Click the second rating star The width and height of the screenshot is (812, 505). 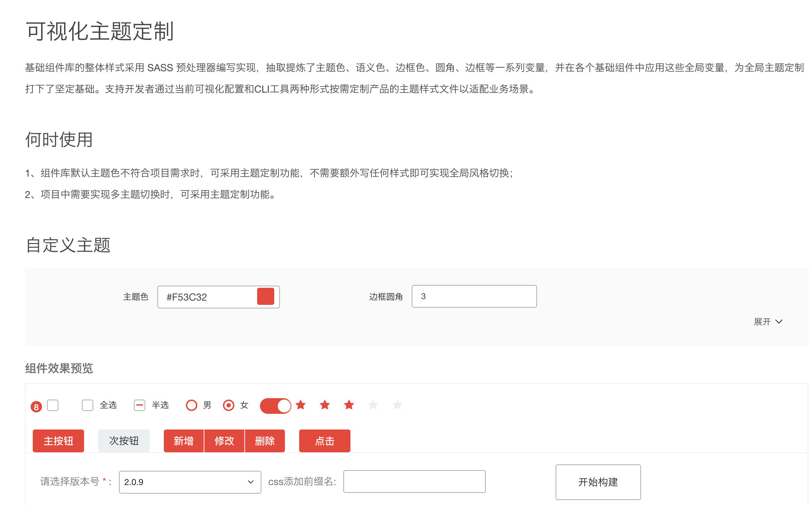click(325, 405)
